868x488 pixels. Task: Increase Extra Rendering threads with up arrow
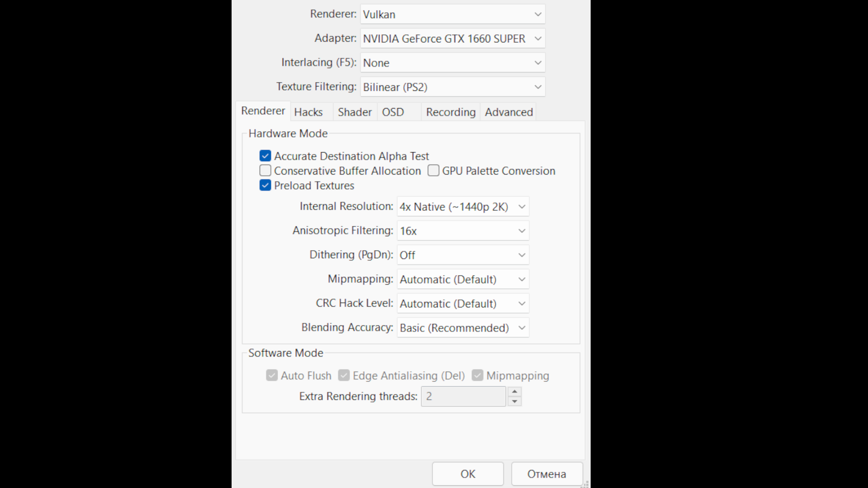(515, 391)
